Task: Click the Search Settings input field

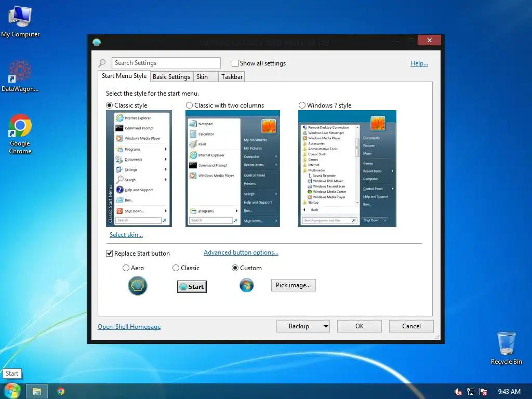Action: pos(166,63)
